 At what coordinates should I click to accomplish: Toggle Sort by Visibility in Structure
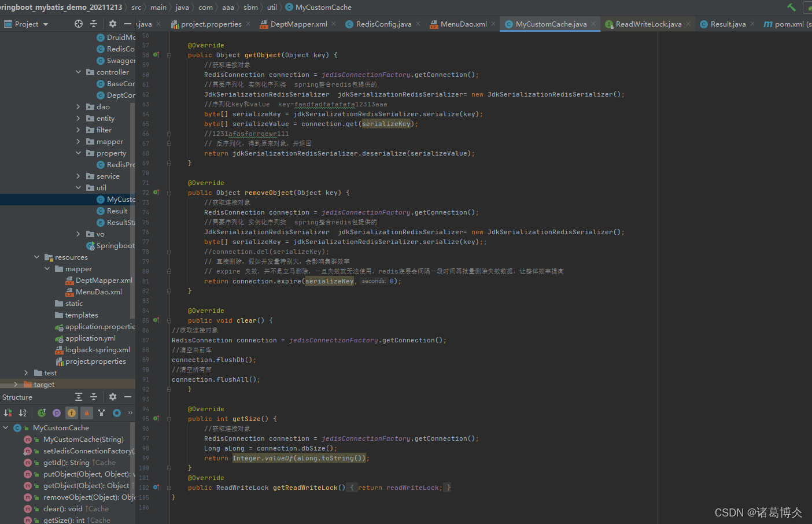click(8, 413)
